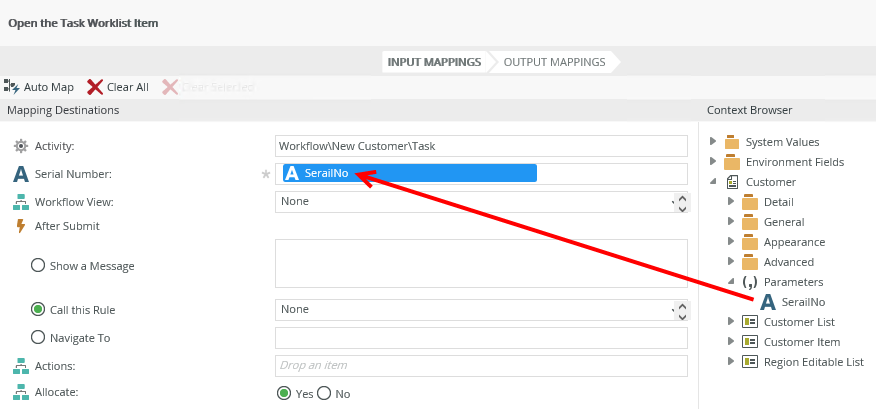Click the Customer List view icon
Viewport: 876px width, 409px height.
click(x=750, y=322)
